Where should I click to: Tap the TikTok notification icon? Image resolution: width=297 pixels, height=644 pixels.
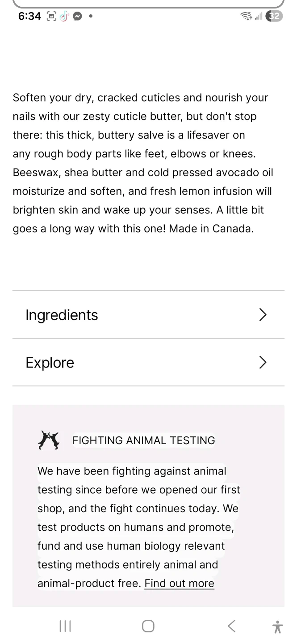(65, 16)
